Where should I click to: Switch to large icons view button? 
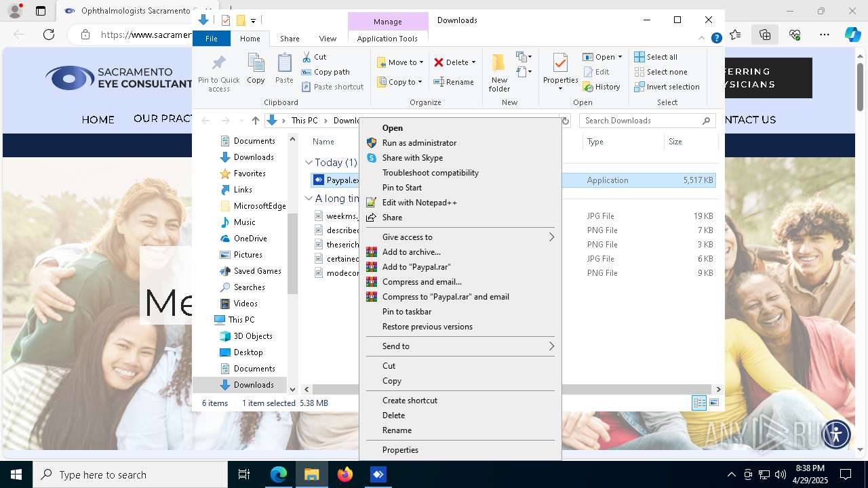tap(713, 403)
